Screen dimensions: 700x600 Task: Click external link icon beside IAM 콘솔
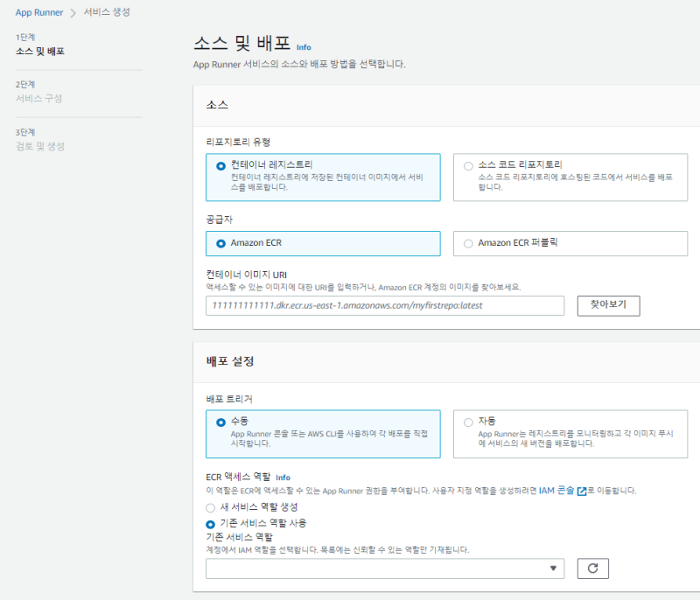coord(581,492)
